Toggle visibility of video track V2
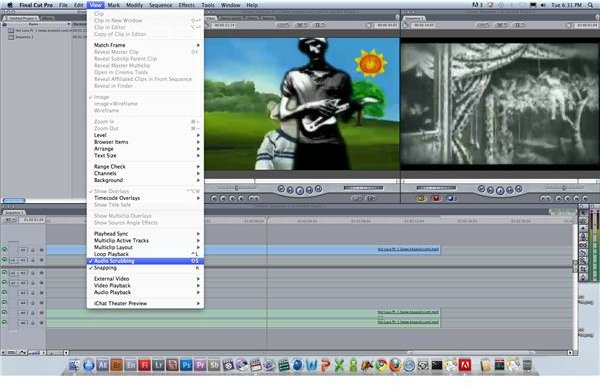The image size is (600, 386). click(x=5, y=250)
